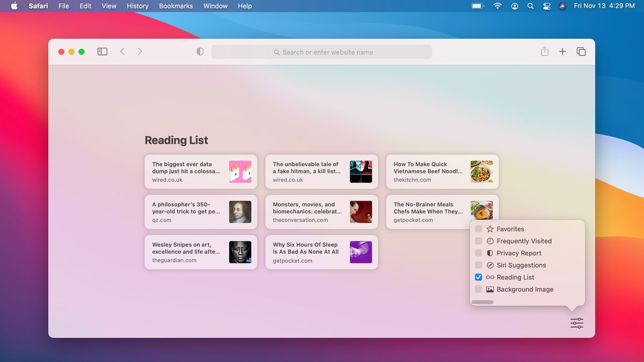The width and height of the screenshot is (644, 362).
Task: Open Why Six Hours Of Sleep article
Action: pyautogui.click(x=321, y=252)
